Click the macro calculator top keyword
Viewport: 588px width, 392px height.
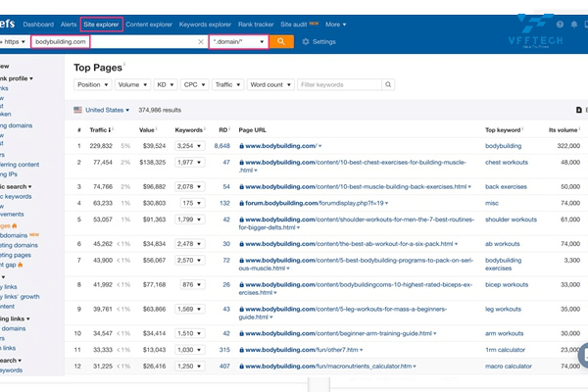click(x=509, y=367)
